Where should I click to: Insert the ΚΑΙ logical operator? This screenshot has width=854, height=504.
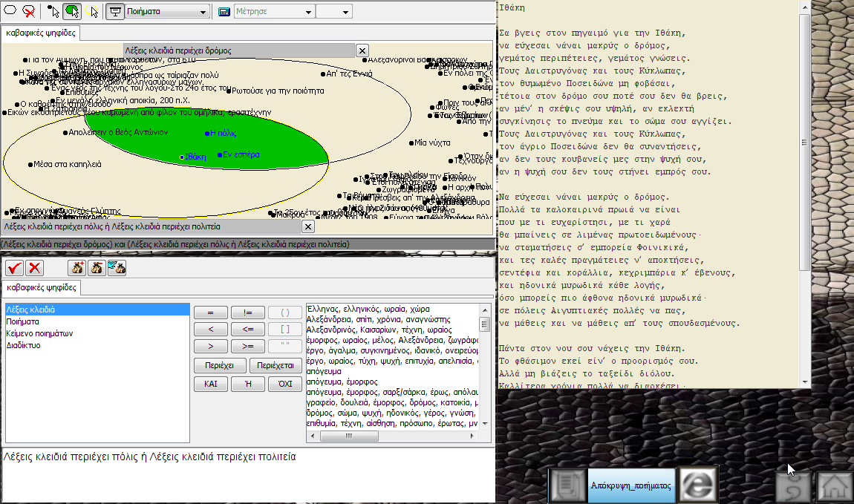(x=211, y=384)
